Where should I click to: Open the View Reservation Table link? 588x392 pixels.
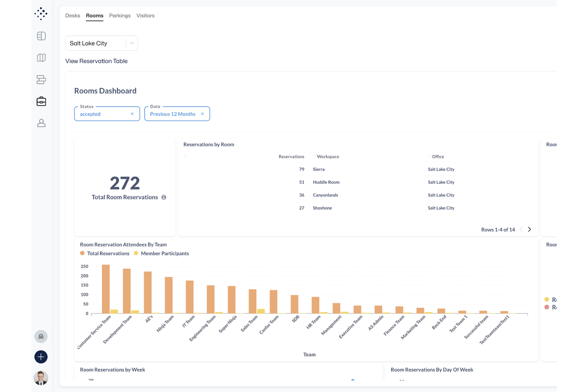(96, 61)
